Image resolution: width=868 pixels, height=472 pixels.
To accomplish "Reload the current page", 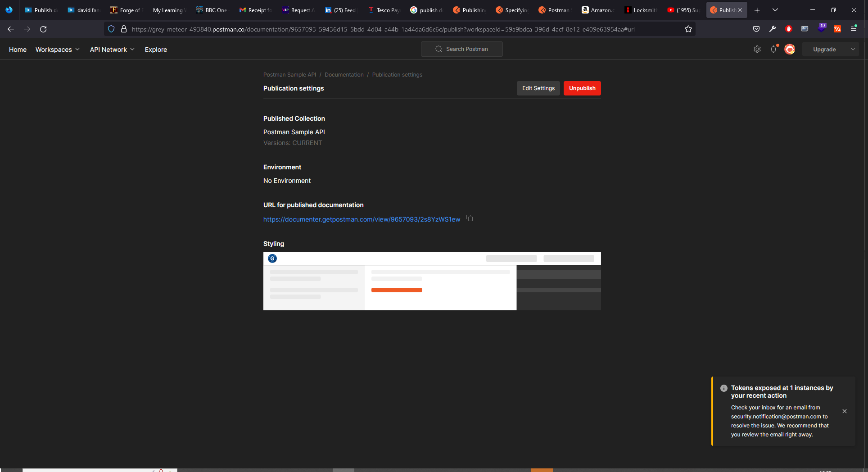I will 43,29.
